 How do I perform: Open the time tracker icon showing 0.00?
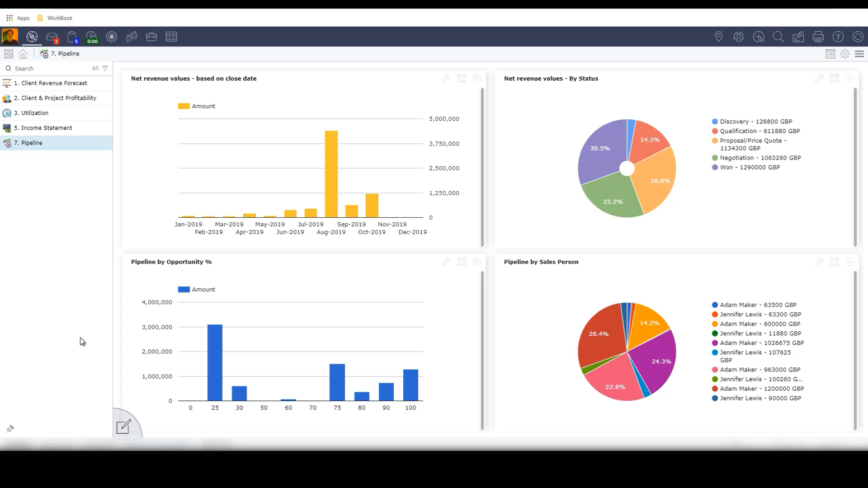(92, 37)
